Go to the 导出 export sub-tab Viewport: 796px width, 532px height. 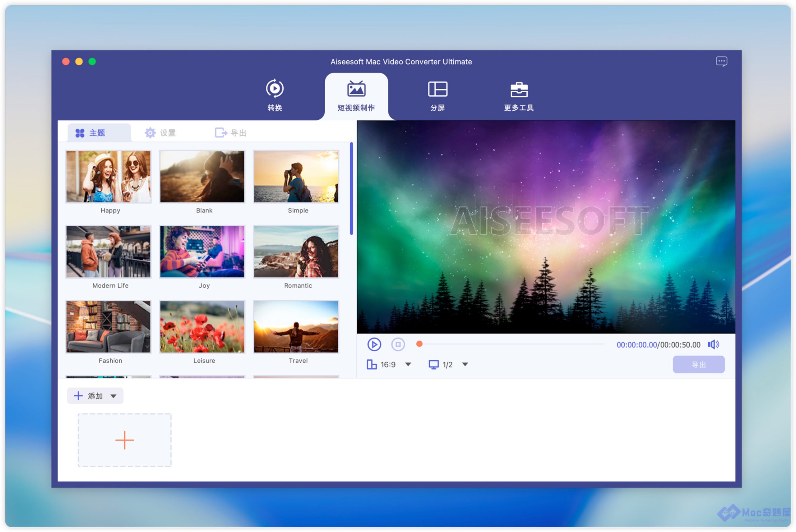pos(231,133)
